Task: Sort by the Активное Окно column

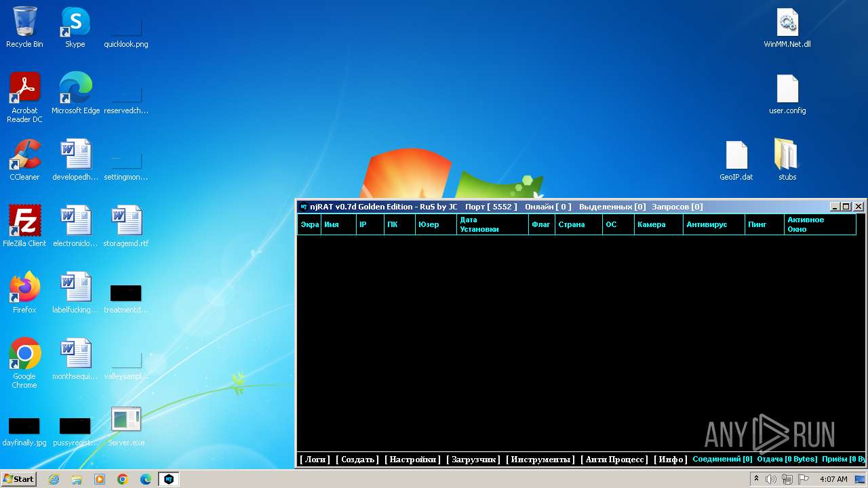Action: [x=820, y=224]
